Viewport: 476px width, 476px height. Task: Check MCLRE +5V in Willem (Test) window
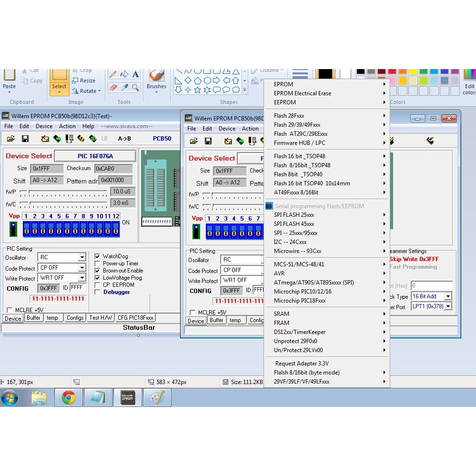tap(10, 310)
